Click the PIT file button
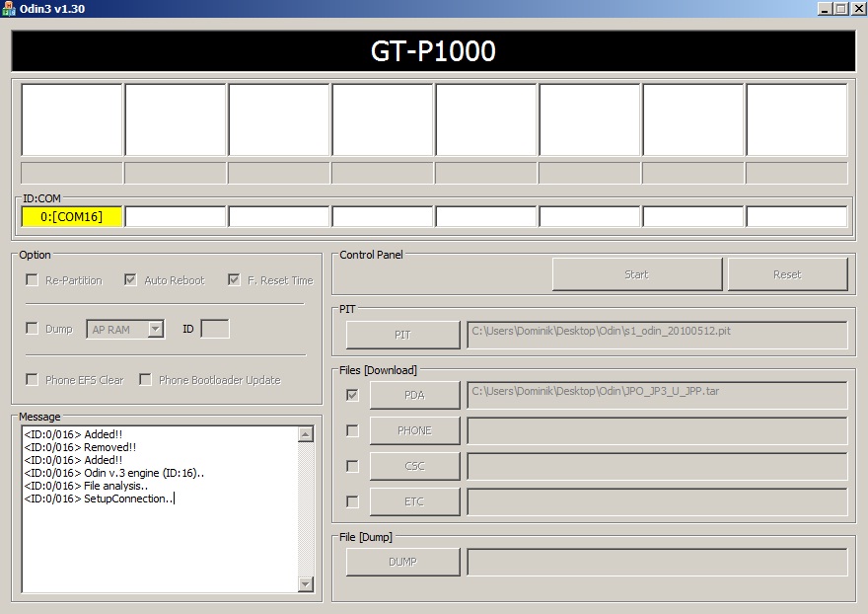 [403, 335]
